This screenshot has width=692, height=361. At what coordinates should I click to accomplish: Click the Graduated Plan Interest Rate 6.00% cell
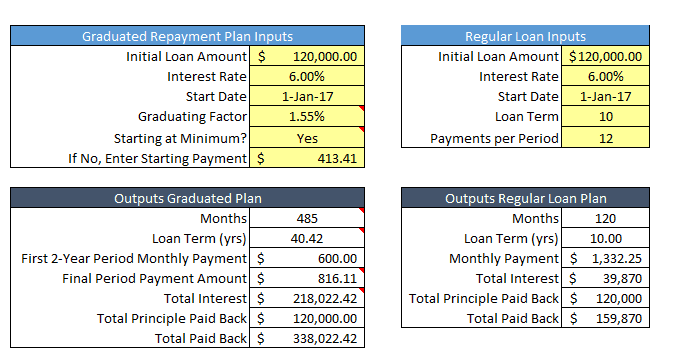click(x=307, y=76)
